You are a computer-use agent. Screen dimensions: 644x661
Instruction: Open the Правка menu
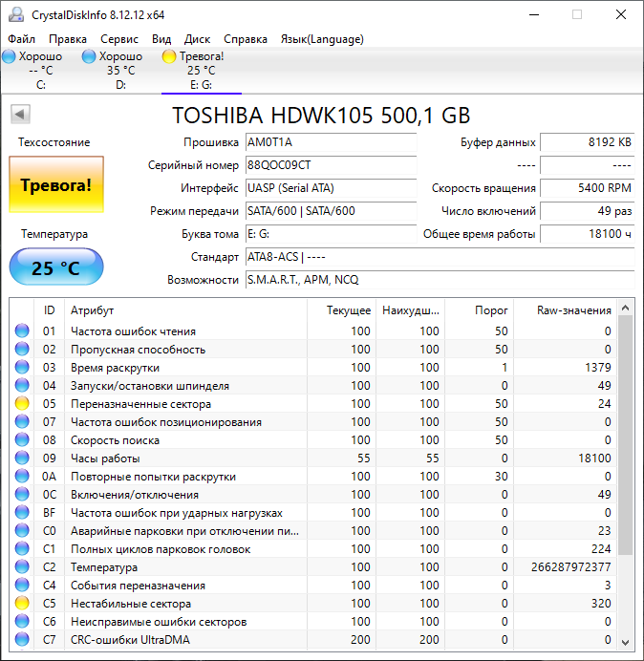[68, 39]
